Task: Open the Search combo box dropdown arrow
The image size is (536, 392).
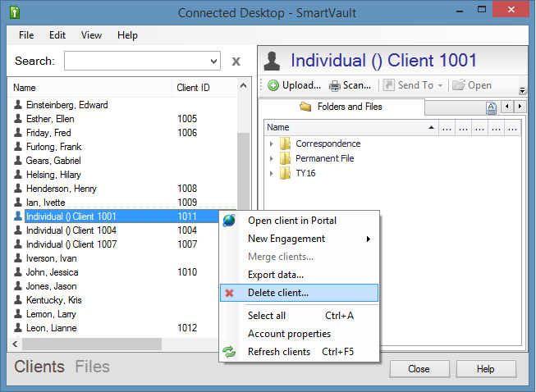Action: point(213,62)
